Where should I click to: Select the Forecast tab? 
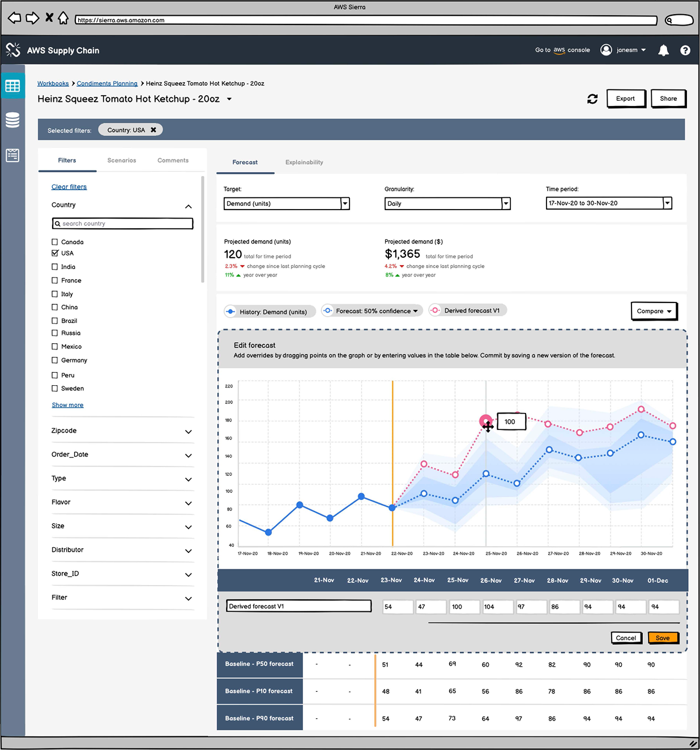point(245,163)
